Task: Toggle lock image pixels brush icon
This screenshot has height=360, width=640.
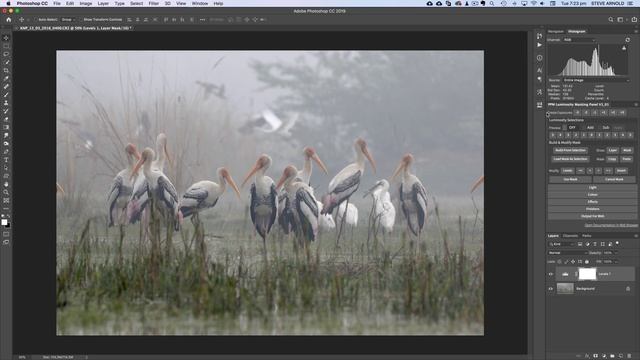Action: click(566, 262)
